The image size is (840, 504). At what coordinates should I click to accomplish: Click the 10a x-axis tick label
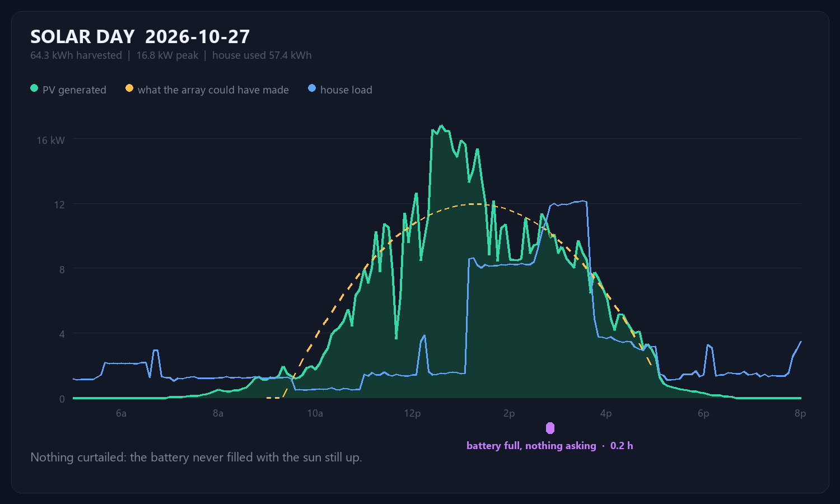pos(315,414)
